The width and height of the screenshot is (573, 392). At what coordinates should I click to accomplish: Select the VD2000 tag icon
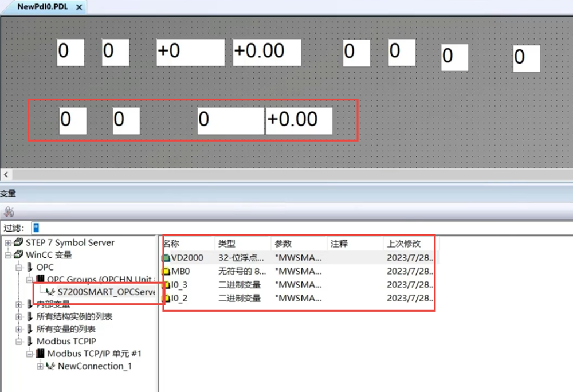point(167,258)
